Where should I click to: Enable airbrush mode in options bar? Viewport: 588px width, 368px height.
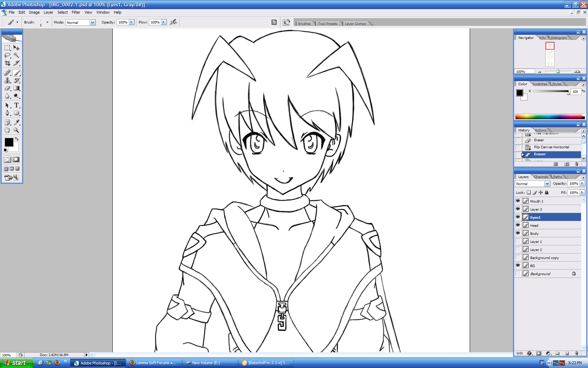pos(173,22)
